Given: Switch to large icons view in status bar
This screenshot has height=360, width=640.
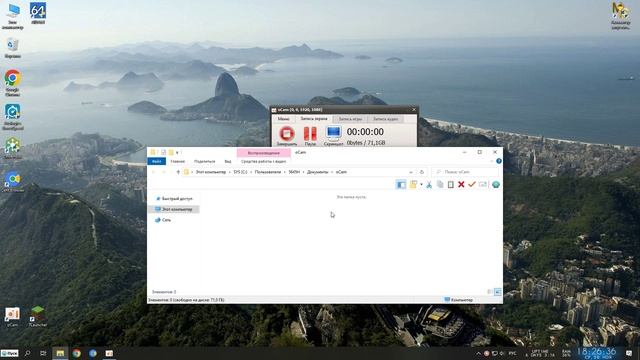Looking at the screenshot, I should pos(498,292).
